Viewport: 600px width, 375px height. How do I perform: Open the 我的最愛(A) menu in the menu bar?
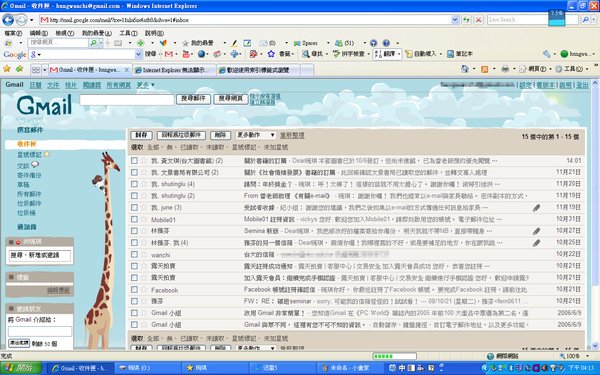point(96,33)
